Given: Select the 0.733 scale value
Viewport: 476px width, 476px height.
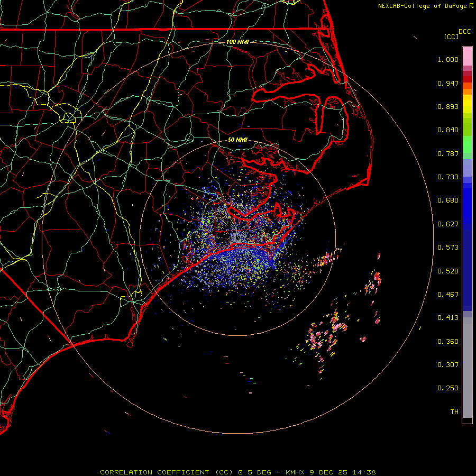Looking at the screenshot, I should (x=448, y=177).
